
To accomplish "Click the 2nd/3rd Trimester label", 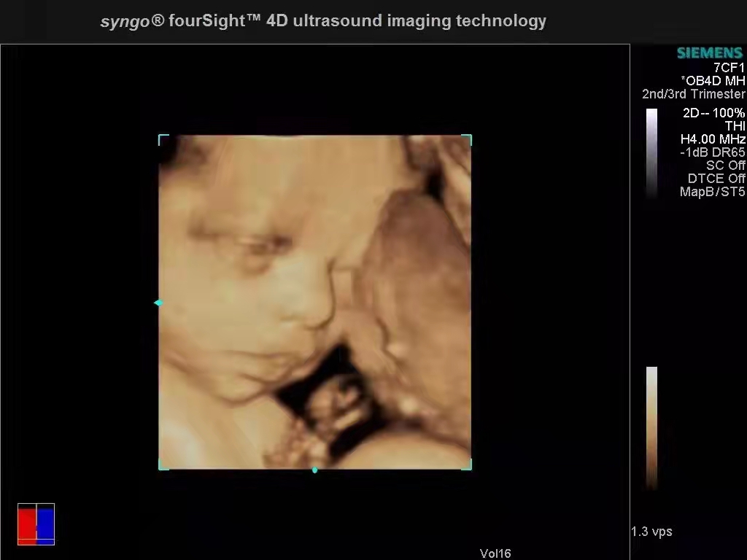I will tap(694, 94).
